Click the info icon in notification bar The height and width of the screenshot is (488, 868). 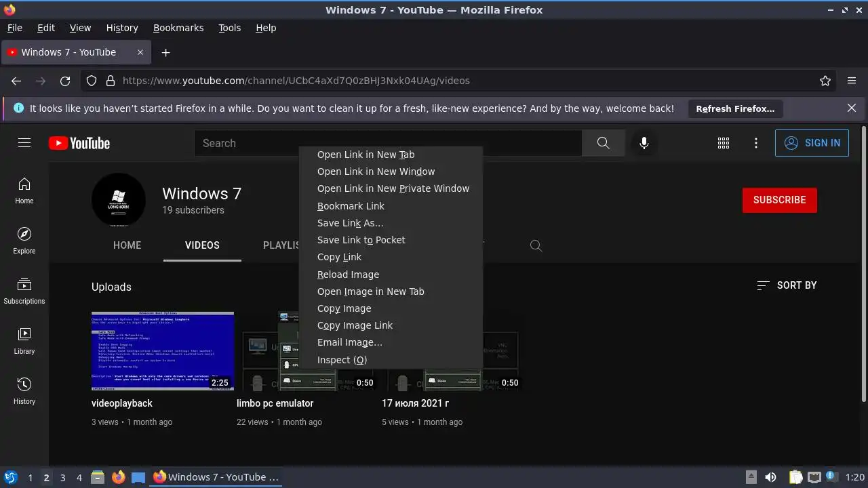pos(18,108)
